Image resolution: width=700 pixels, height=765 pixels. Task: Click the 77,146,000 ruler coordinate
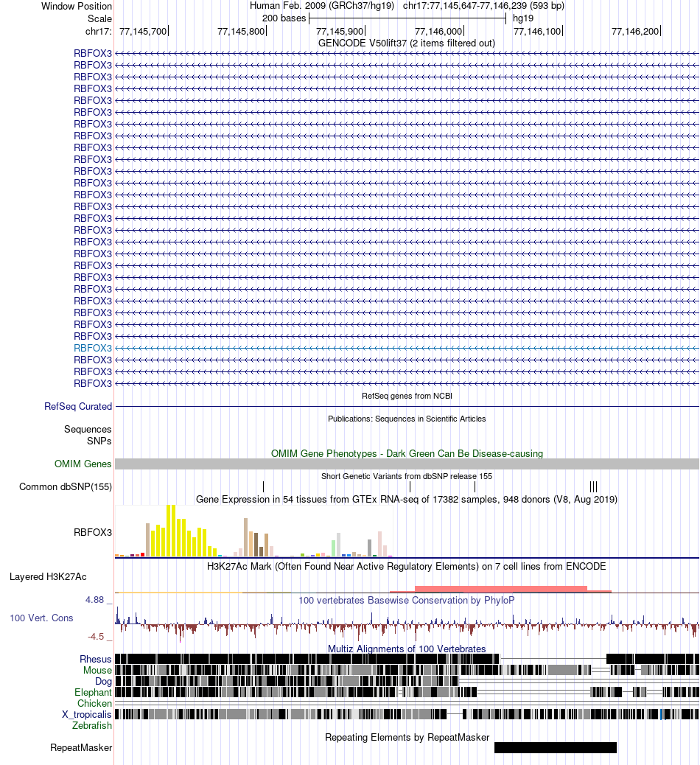pos(438,31)
